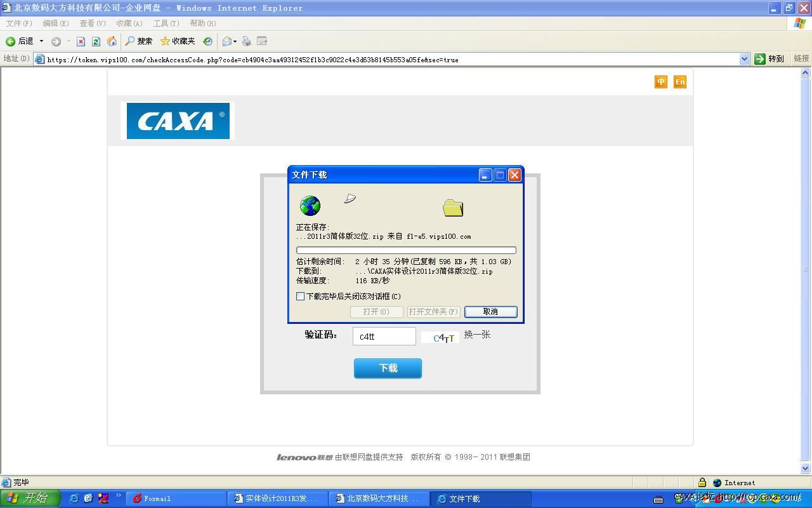Click the address bar URL field

pyautogui.click(x=391, y=59)
